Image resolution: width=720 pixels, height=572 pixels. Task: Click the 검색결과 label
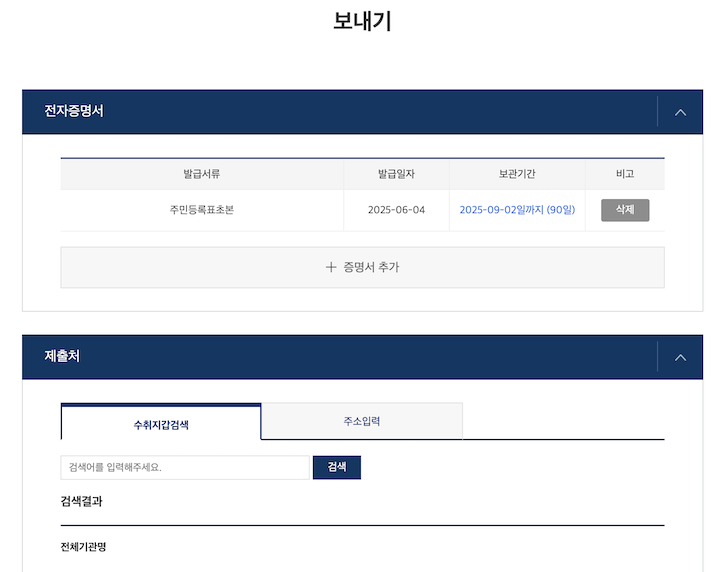pos(81,501)
